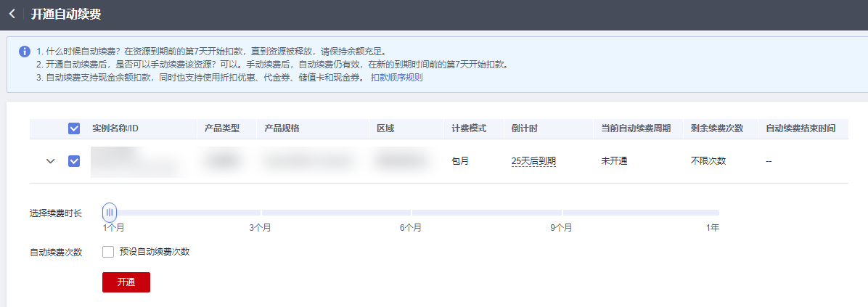Expand the instance row details chevron

(50, 161)
